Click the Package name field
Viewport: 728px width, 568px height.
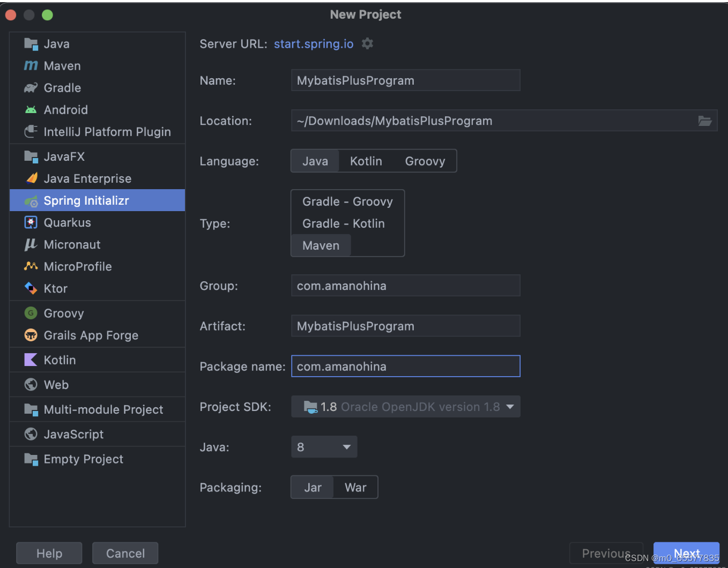click(x=406, y=366)
